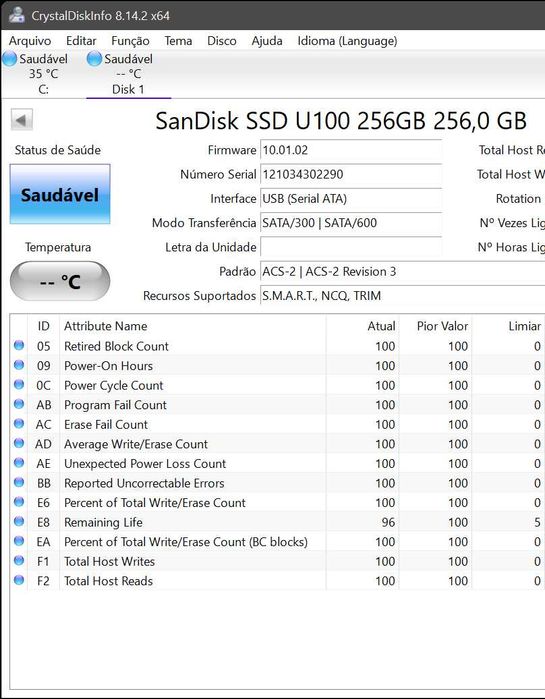Screen dimensions: 545x699
Task: Click status dot for row E6
Action: tap(19, 502)
